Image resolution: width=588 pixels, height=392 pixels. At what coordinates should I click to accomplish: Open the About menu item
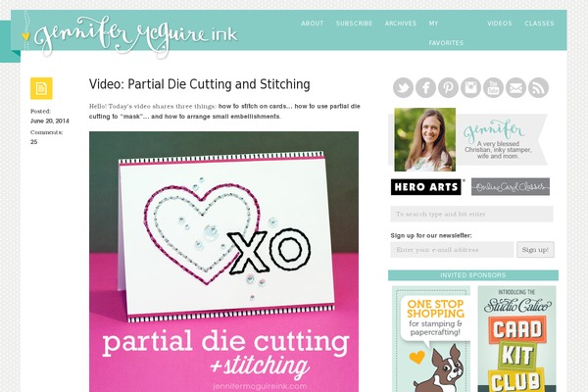(312, 24)
